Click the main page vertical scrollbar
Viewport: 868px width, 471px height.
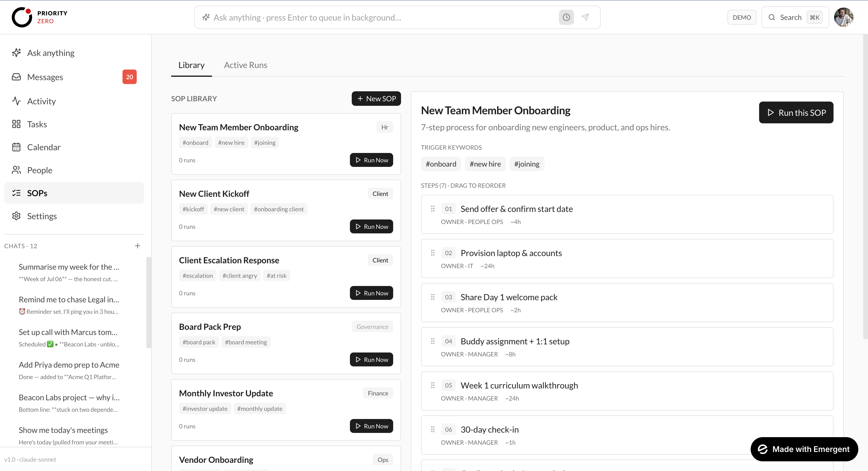(x=865, y=187)
